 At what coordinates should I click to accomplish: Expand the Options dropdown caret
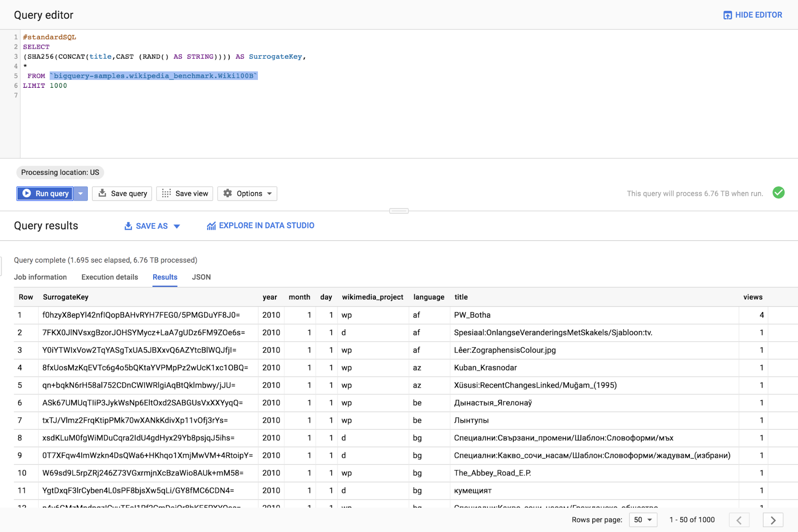pyautogui.click(x=269, y=194)
